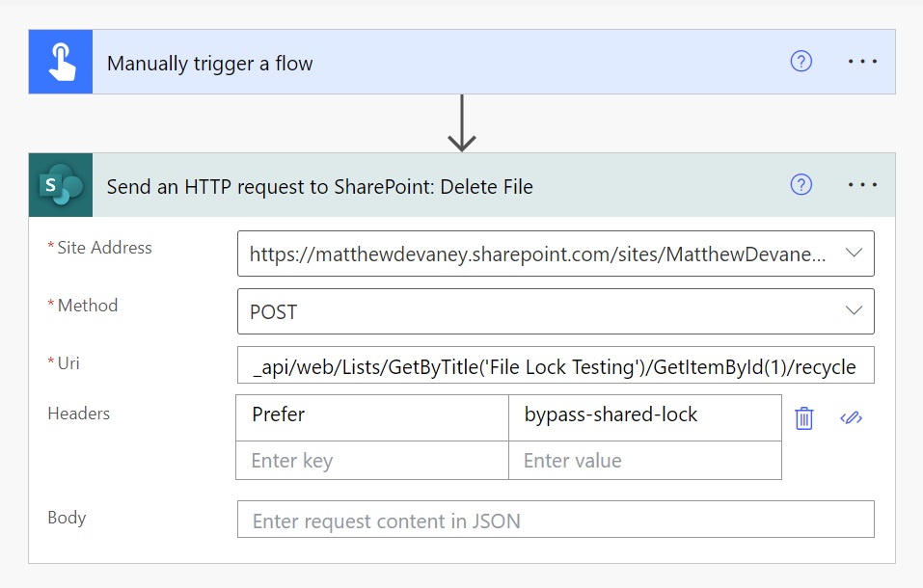Image resolution: width=923 pixels, height=588 pixels.
Task: Expand the Method dropdown arrow
Action: pos(854,310)
